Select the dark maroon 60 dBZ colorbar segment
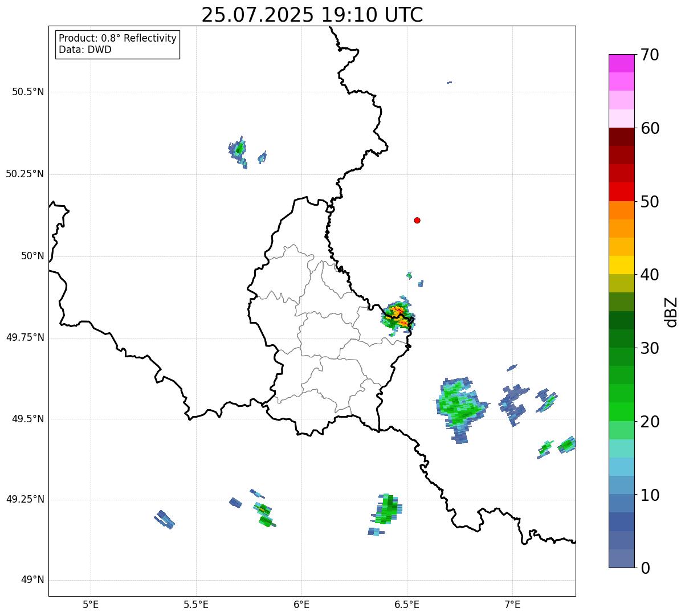 pos(621,137)
